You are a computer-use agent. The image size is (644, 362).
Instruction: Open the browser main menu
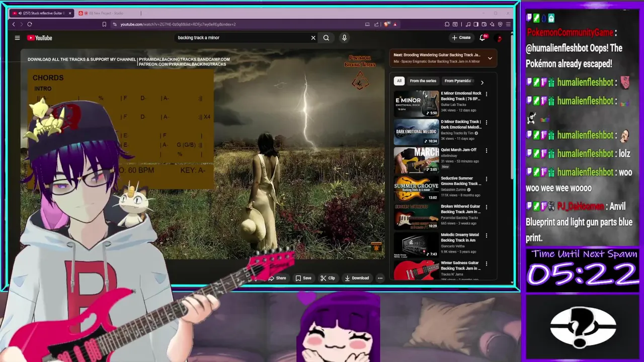[x=509, y=24]
